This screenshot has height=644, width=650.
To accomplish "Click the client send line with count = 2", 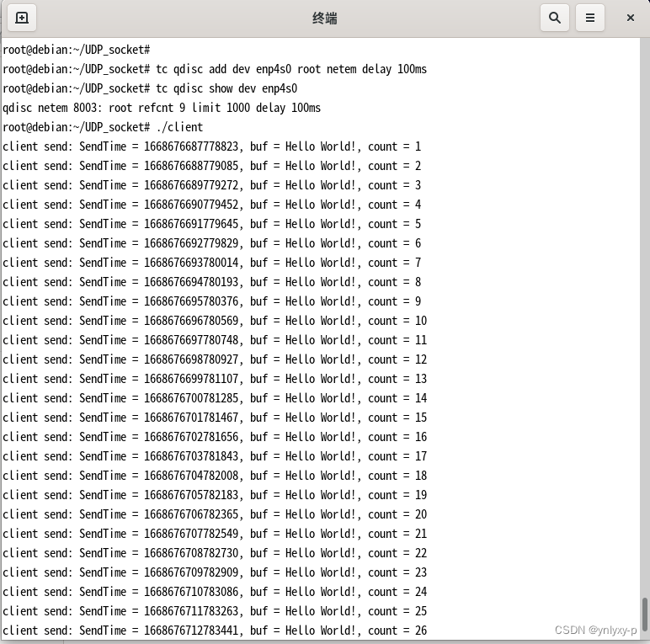I will tap(212, 166).
